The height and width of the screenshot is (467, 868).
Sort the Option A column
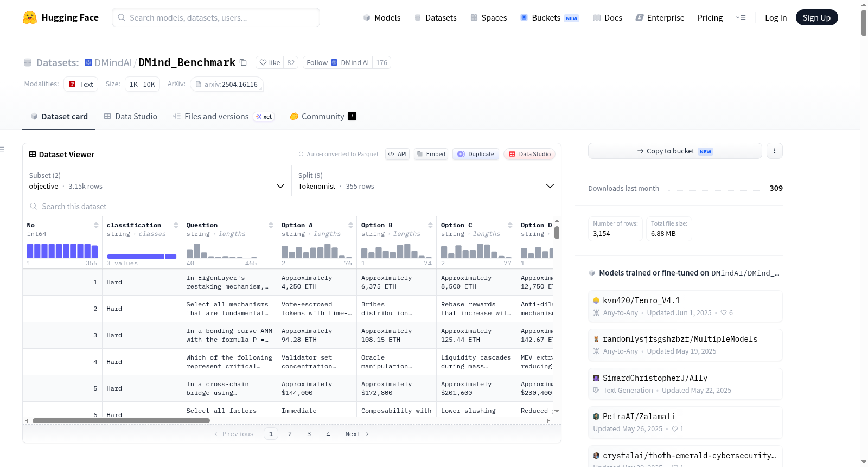pos(350,225)
